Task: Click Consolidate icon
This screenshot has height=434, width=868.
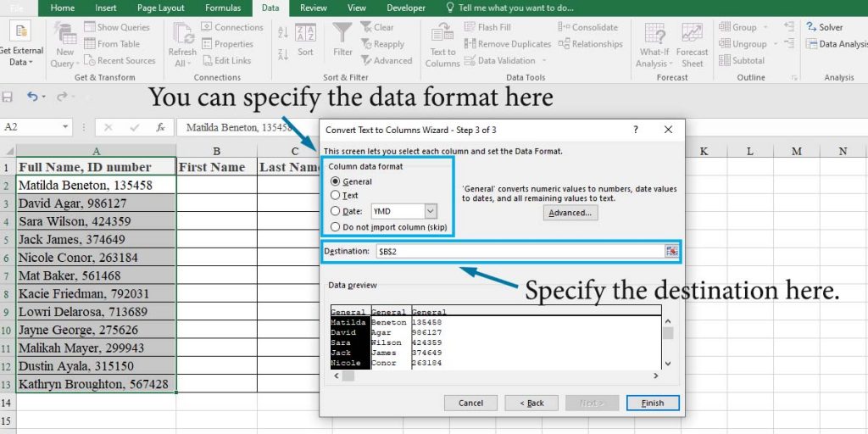Action: coord(564,27)
